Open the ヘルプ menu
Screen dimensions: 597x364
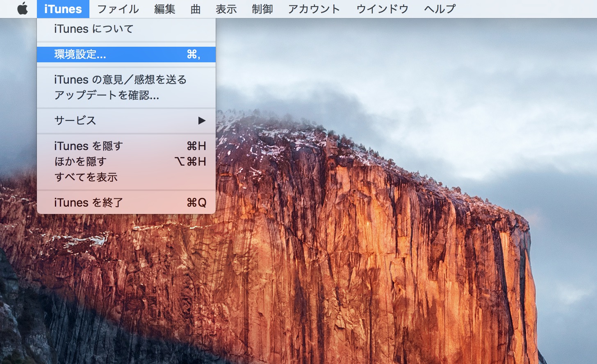(440, 9)
